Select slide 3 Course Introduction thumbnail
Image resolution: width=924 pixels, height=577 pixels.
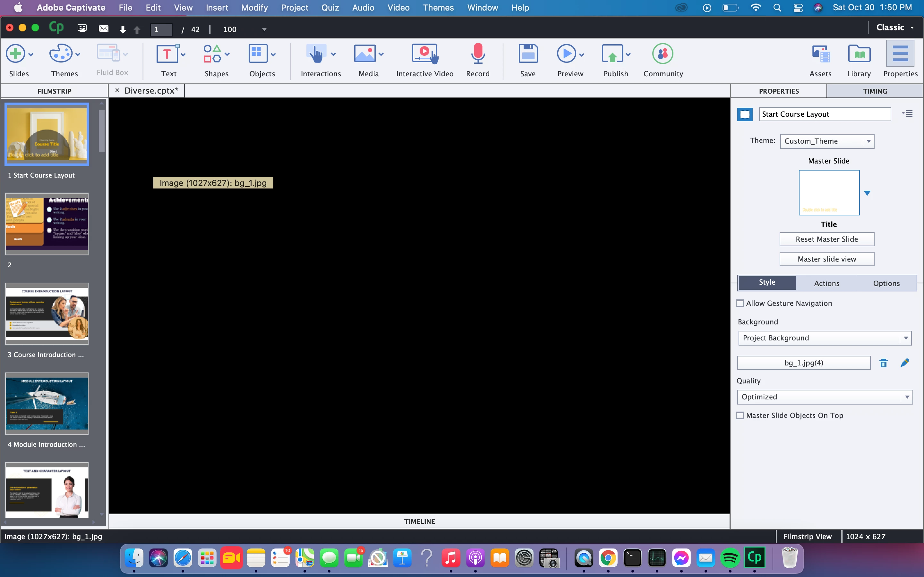[x=47, y=314]
